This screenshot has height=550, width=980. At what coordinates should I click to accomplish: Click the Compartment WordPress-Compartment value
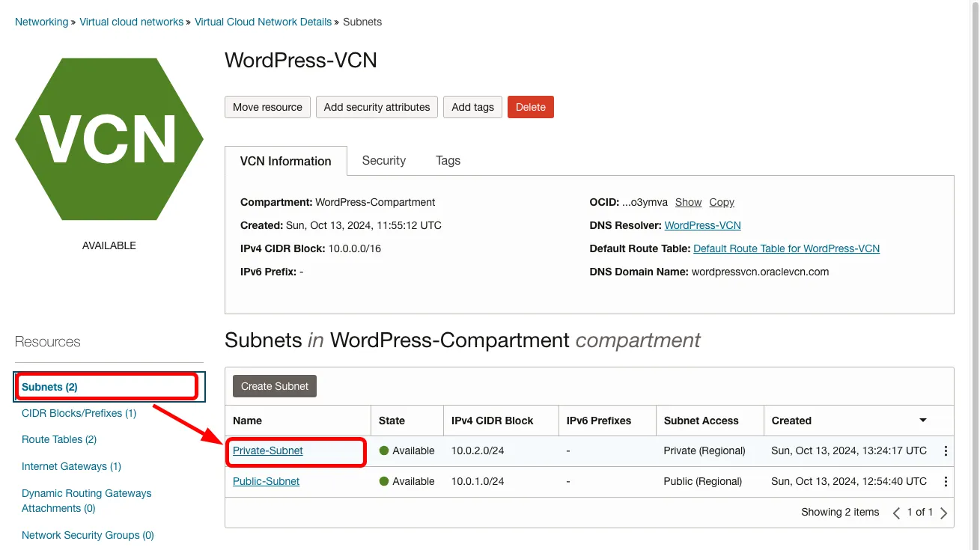coord(375,202)
